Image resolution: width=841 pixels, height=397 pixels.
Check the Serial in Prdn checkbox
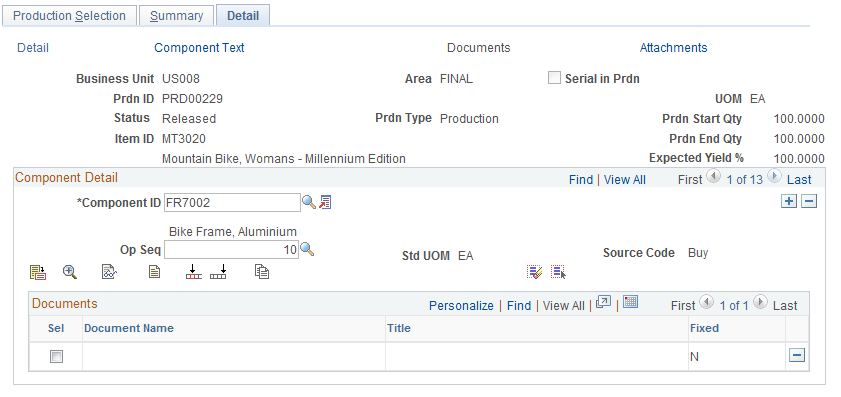tap(554, 78)
